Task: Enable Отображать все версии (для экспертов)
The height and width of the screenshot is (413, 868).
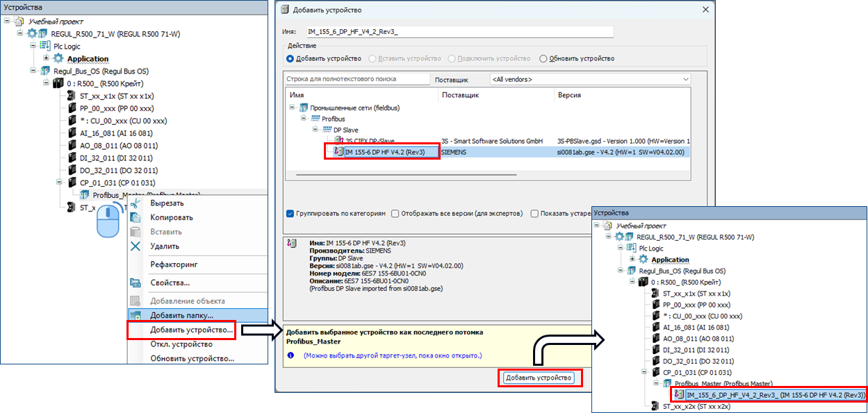Action: pyautogui.click(x=395, y=214)
